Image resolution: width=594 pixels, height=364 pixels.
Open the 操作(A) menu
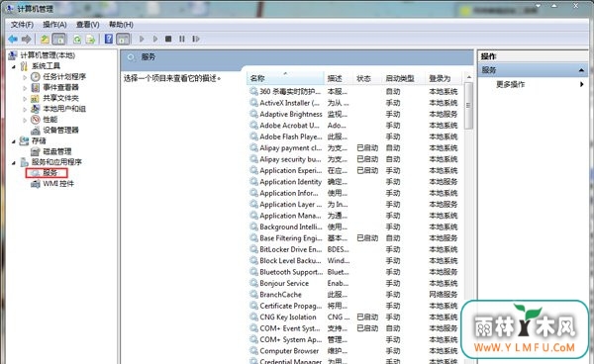coord(54,25)
